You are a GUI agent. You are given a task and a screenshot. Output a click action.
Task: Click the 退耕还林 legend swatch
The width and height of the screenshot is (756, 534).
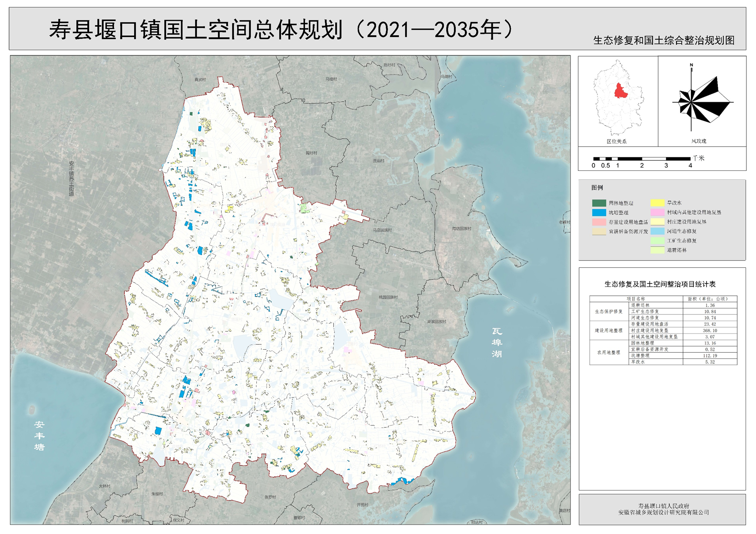[657, 250]
